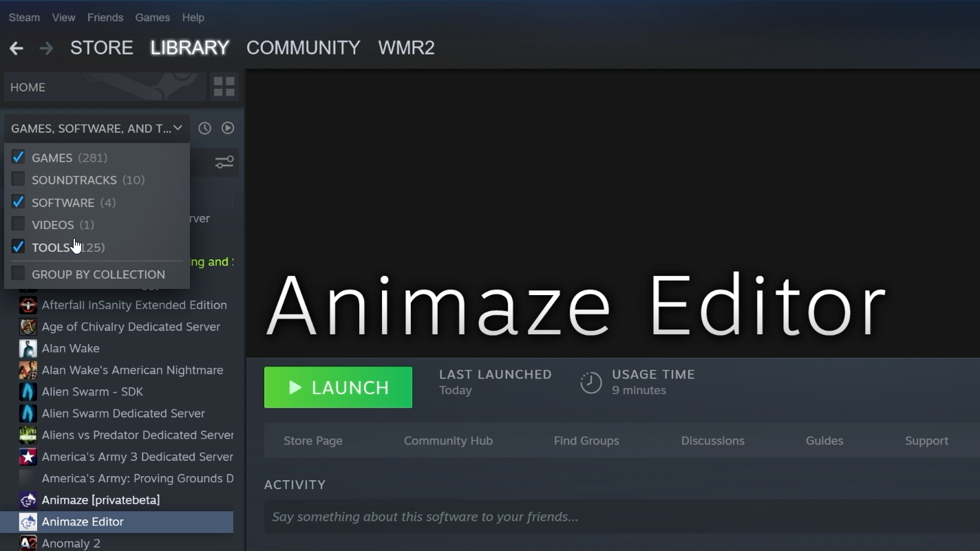Viewport: 980px width, 551px height.
Task: Open the Support link
Action: point(926,441)
